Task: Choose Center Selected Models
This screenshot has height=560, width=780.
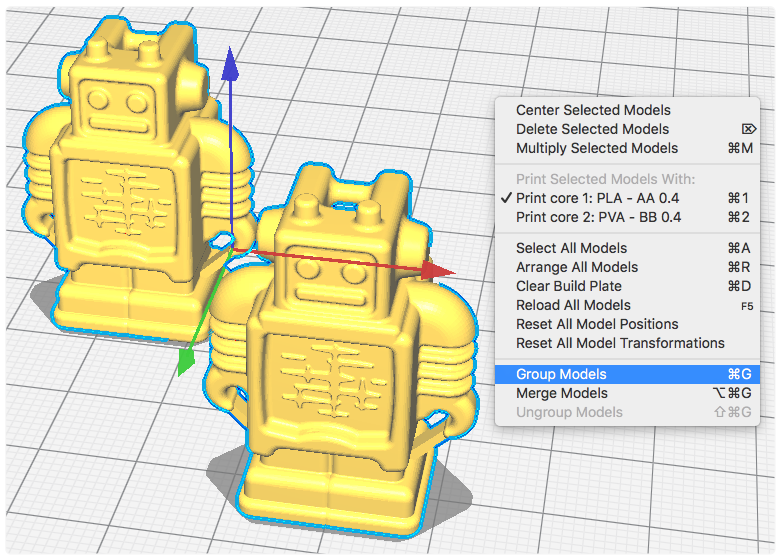Action: tap(627, 110)
